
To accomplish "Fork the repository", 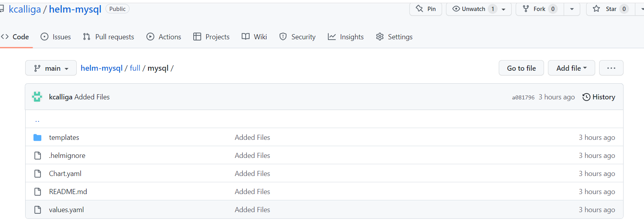I will 540,9.
